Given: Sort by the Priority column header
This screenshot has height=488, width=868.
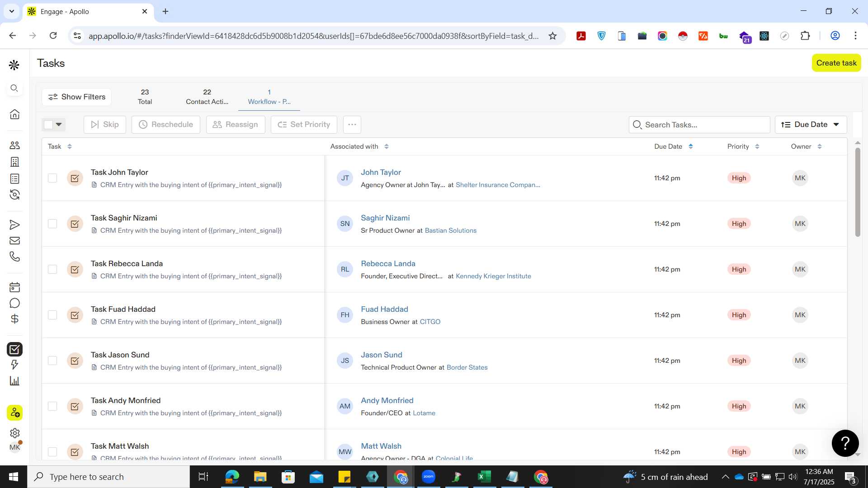Looking at the screenshot, I should (x=743, y=146).
